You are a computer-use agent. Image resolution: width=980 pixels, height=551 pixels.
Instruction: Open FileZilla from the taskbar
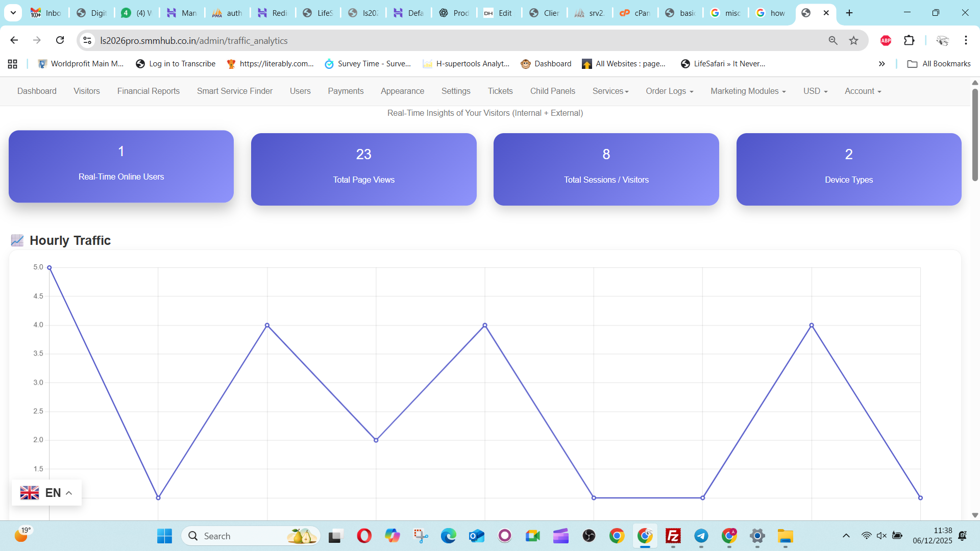point(673,536)
